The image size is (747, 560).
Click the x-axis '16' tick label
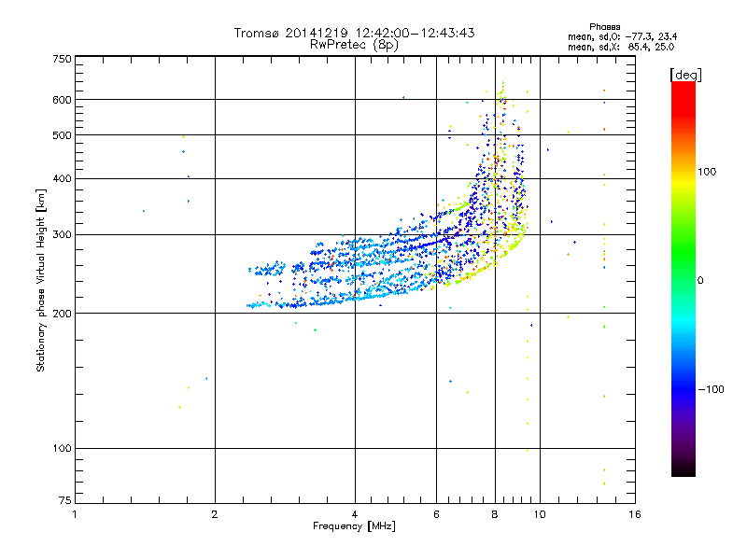pyautogui.click(x=635, y=514)
